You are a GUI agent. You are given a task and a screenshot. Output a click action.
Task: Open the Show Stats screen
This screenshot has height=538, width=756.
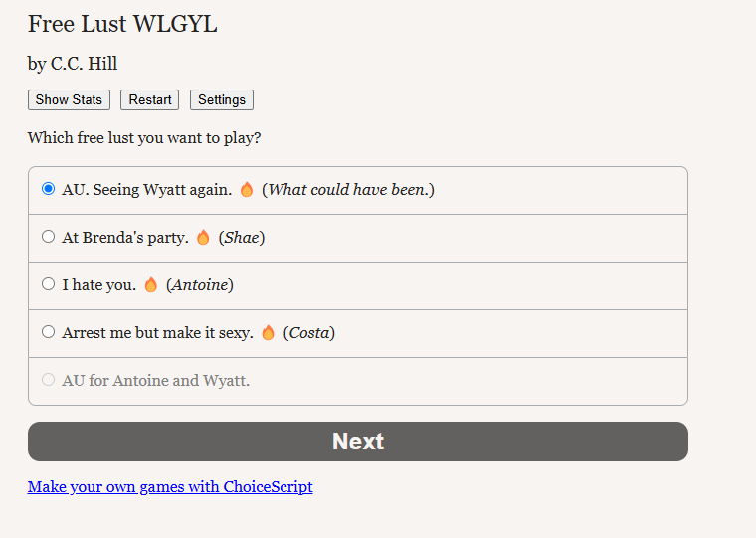[x=69, y=99]
